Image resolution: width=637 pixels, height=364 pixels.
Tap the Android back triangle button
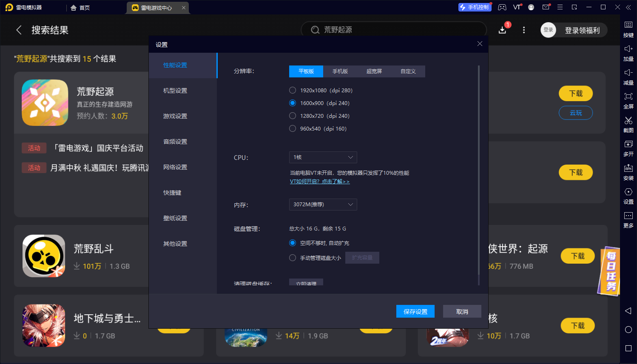(628, 311)
